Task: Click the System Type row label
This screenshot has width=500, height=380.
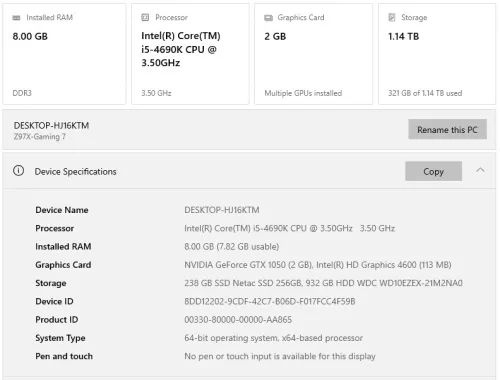Action: 60,338
